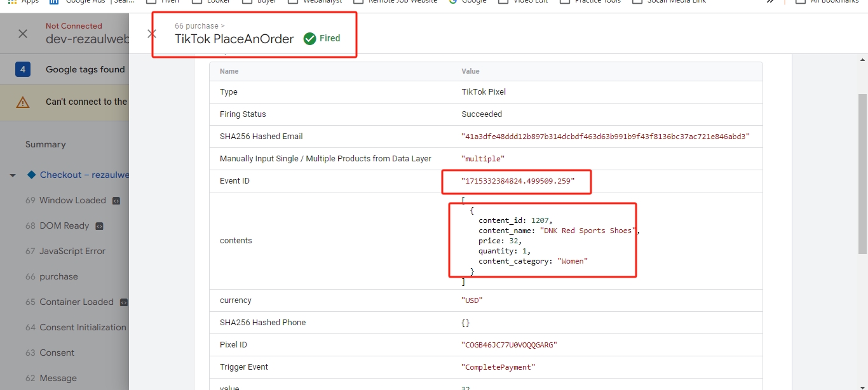868x390 pixels.
Task: Click the Event ID value 1715332384824.499509.259
Action: point(518,181)
